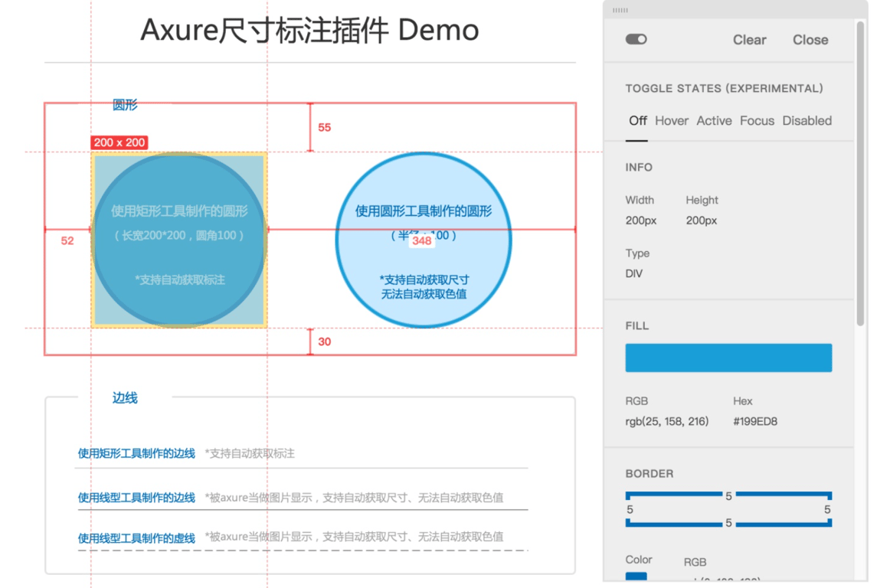The height and width of the screenshot is (588, 890).
Task: Click the blue FILL color swatch
Action: coord(728,358)
